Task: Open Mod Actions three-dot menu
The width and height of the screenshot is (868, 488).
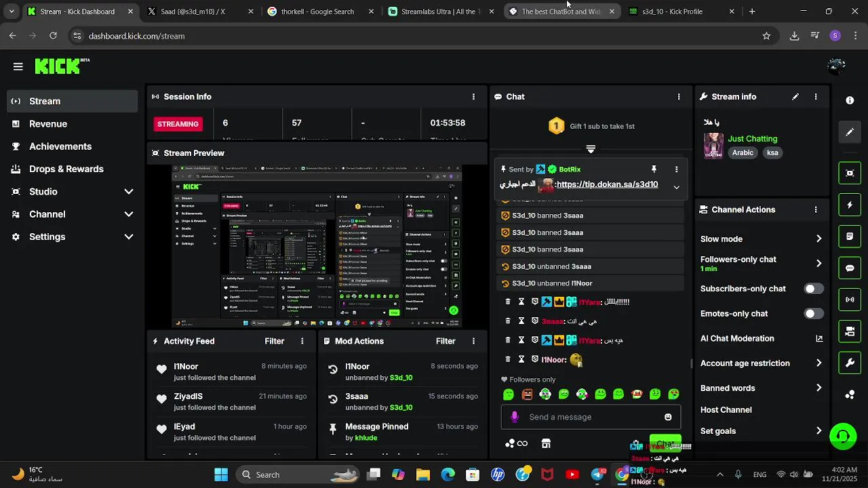Action: click(473, 341)
